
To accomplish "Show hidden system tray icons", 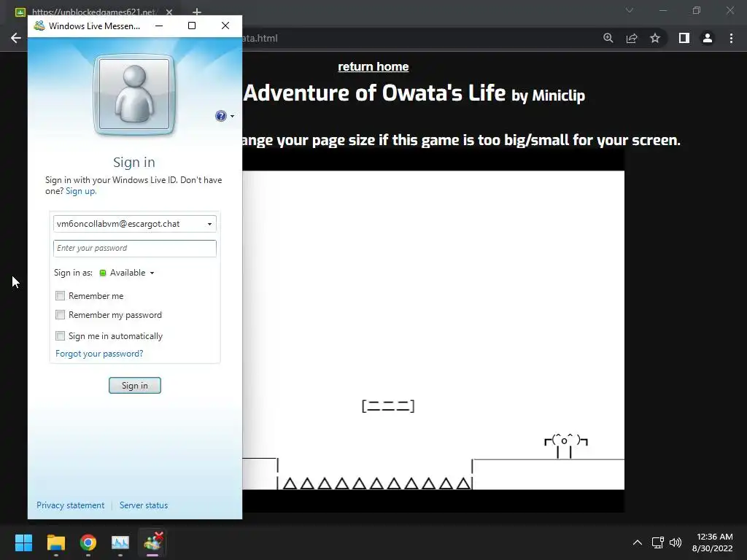I will click(637, 542).
